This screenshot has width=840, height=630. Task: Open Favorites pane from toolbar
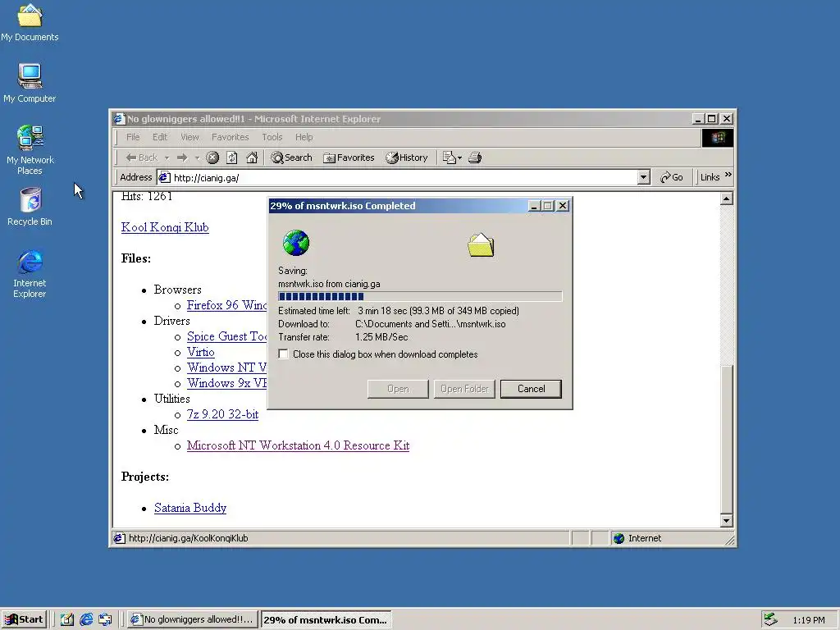click(x=349, y=157)
